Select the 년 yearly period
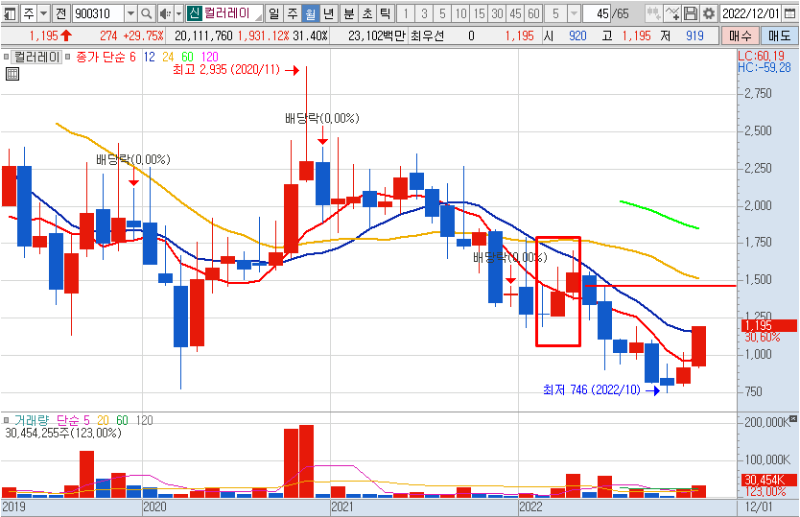This screenshot has width=800, height=517. [x=329, y=13]
